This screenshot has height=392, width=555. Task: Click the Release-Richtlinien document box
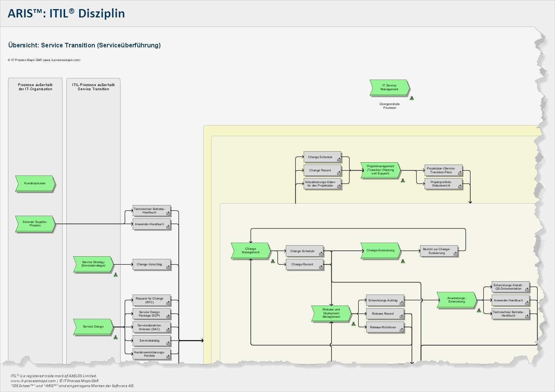click(385, 327)
